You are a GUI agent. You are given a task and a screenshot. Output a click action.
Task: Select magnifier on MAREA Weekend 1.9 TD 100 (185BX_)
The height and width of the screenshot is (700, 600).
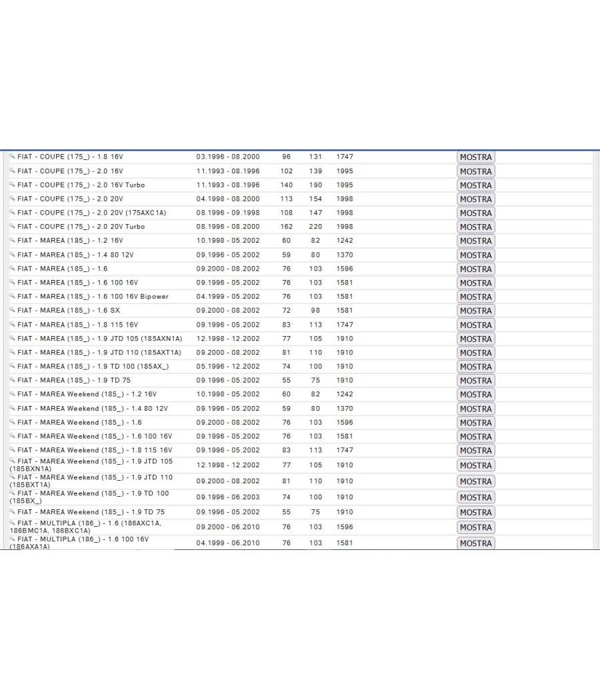[13, 493]
